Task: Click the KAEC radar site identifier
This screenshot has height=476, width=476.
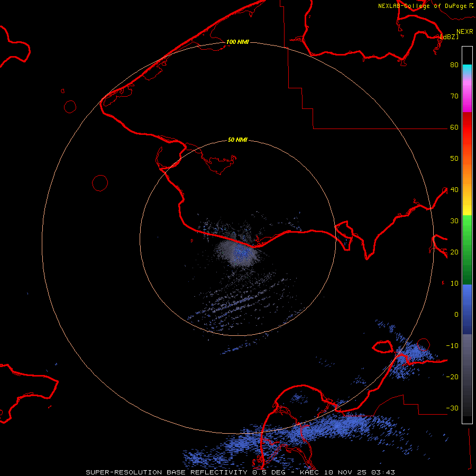Action: [x=309, y=472]
